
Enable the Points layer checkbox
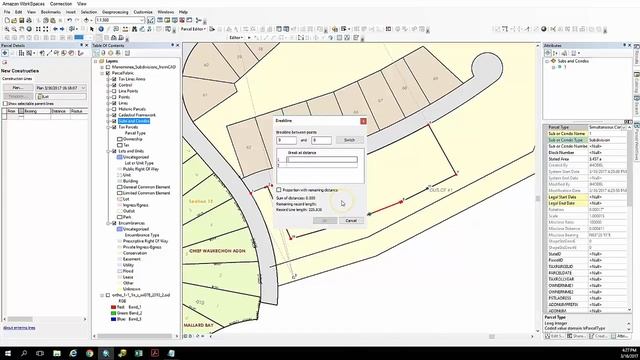pyautogui.click(x=114, y=97)
